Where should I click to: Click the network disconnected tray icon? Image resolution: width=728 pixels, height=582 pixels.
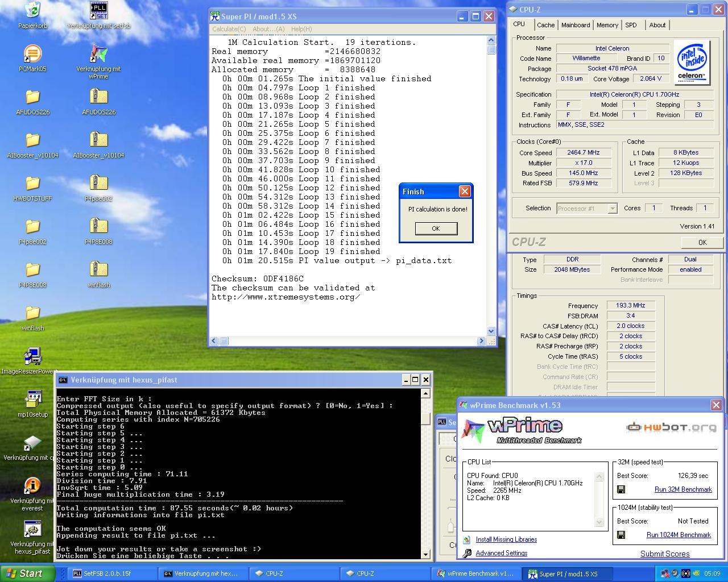tap(665, 573)
